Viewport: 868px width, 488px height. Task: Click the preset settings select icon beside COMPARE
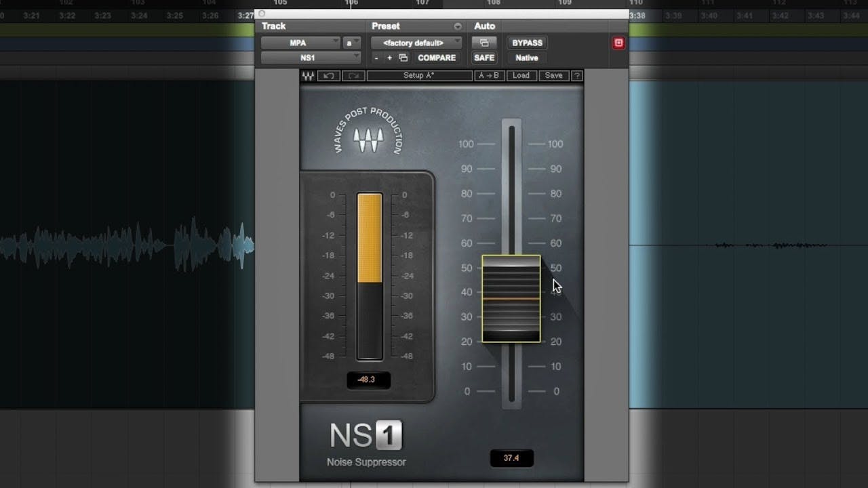click(x=403, y=58)
